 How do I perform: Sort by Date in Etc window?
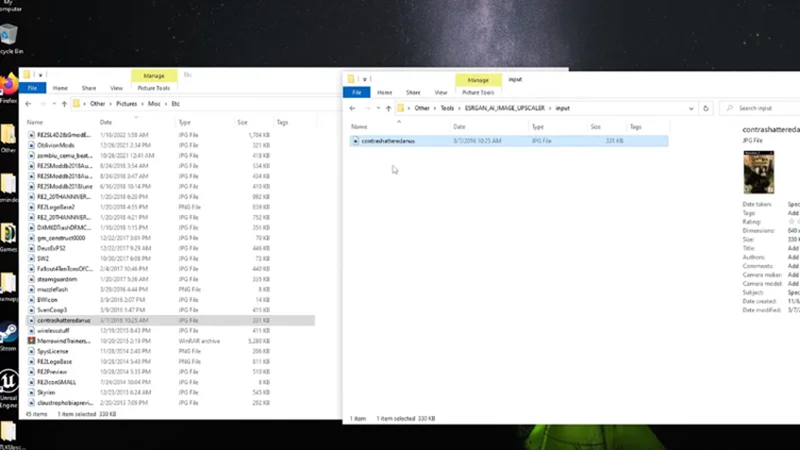(x=106, y=122)
